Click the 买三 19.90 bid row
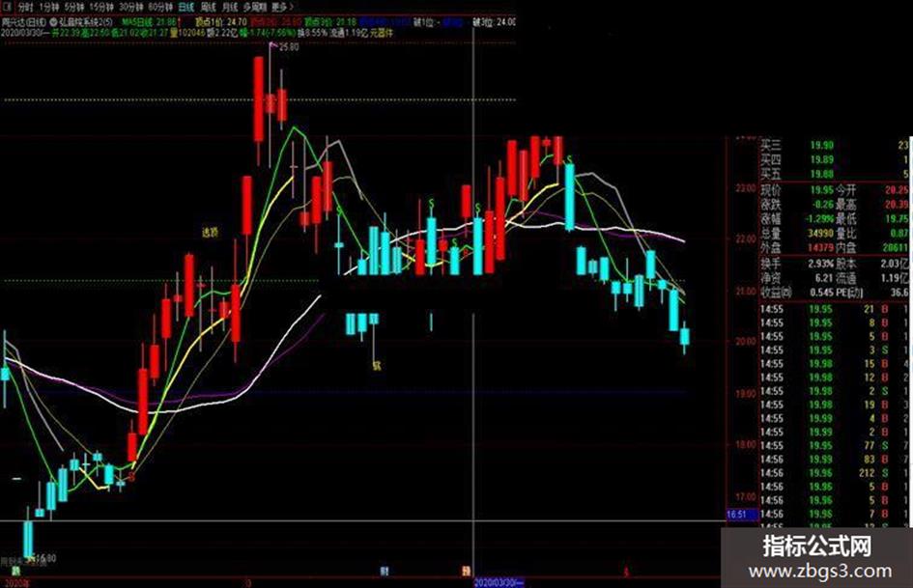The image size is (913, 588). pyautogui.click(x=835, y=146)
